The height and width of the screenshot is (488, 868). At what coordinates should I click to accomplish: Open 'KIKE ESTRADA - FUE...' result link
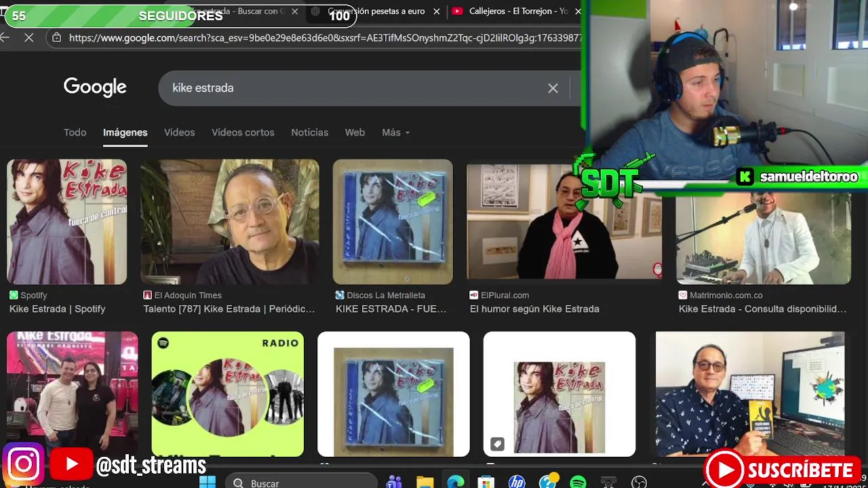pyautogui.click(x=391, y=309)
